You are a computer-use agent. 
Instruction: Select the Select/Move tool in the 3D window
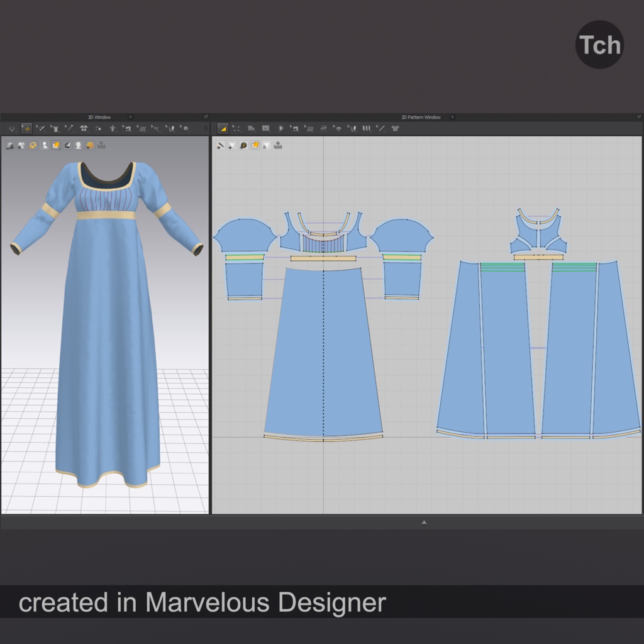point(26,128)
